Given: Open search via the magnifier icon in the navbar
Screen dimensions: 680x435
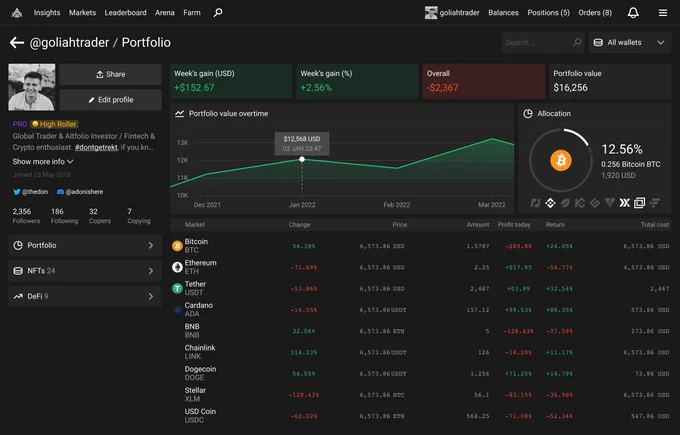Looking at the screenshot, I should 218,13.
